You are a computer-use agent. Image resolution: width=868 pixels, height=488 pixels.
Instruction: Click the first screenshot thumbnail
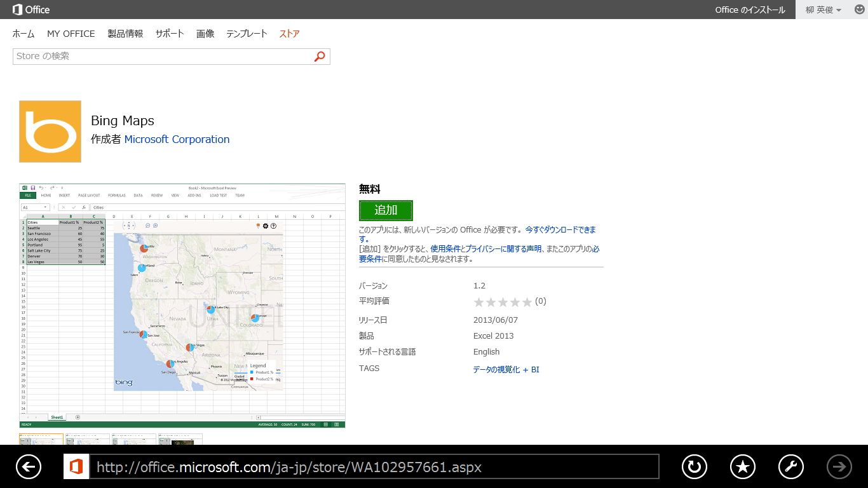pos(41,439)
